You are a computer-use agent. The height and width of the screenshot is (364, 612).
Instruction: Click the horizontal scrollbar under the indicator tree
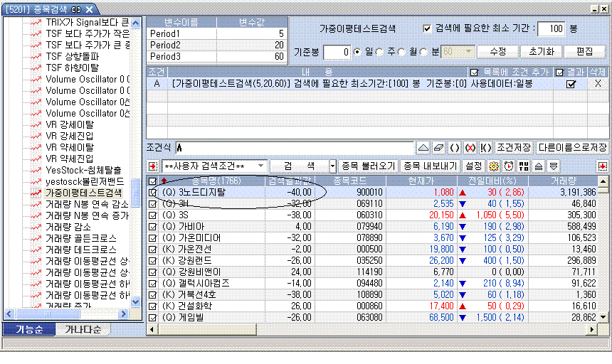tap(71, 314)
